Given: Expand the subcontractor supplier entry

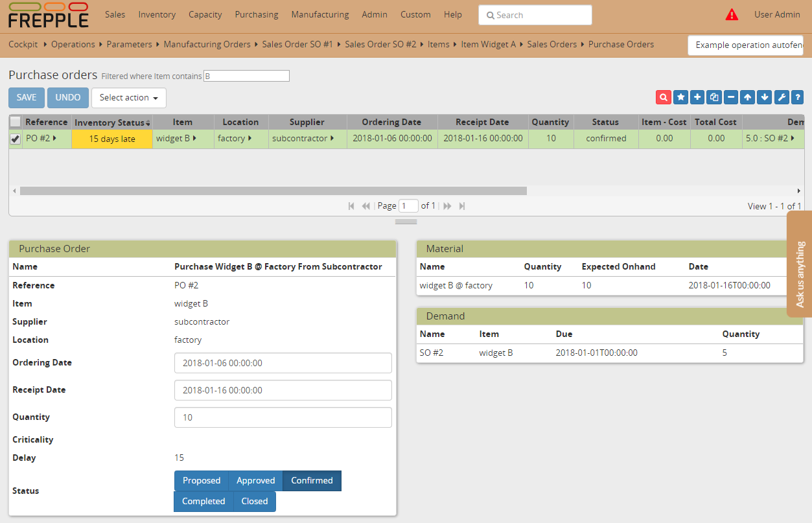Looking at the screenshot, I should tap(331, 138).
